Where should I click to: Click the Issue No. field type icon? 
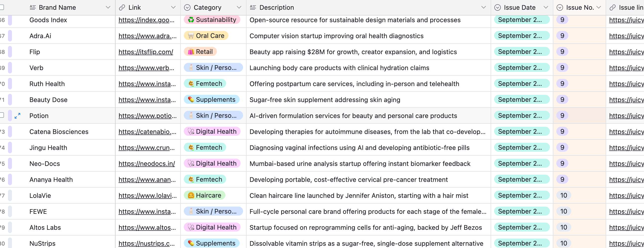[x=560, y=7]
